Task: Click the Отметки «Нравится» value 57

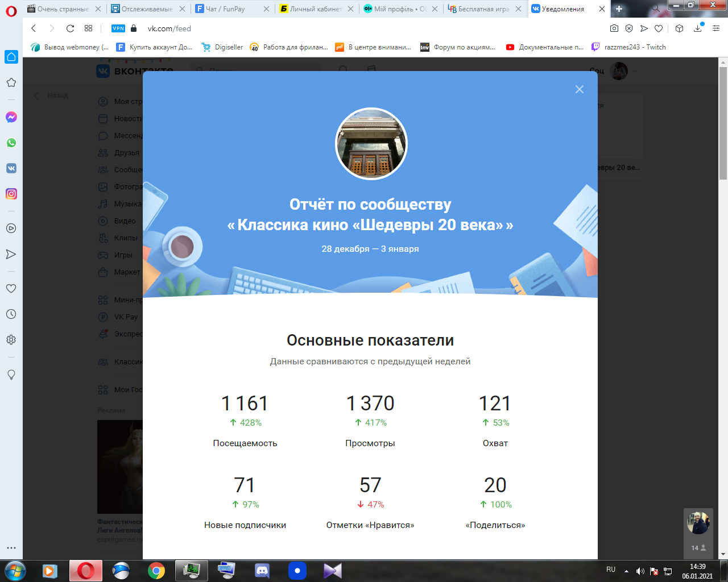Action: point(370,485)
